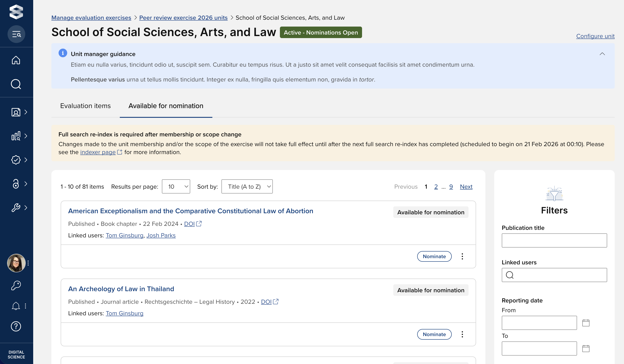624x364 pixels.
Task: Click the user profile avatar
Action: point(16,263)
